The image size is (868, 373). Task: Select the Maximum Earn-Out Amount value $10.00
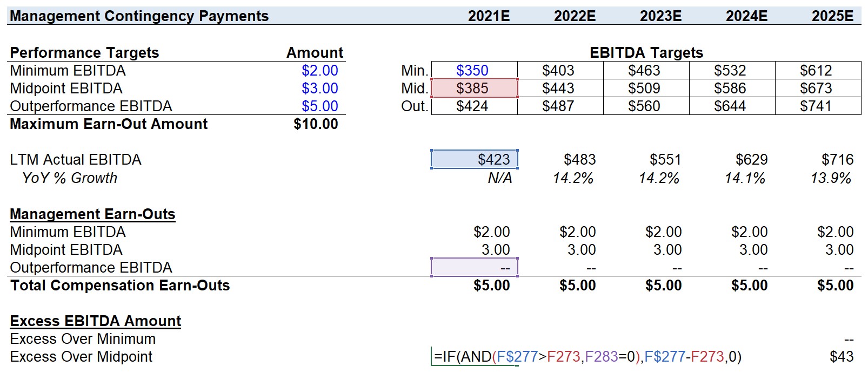click(x=316, y=124)
